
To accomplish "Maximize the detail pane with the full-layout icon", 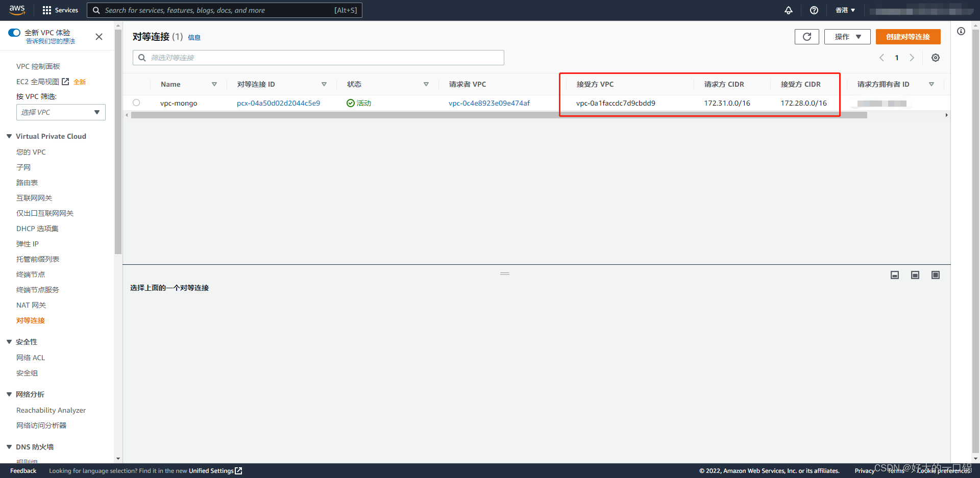I will [935, 274].
